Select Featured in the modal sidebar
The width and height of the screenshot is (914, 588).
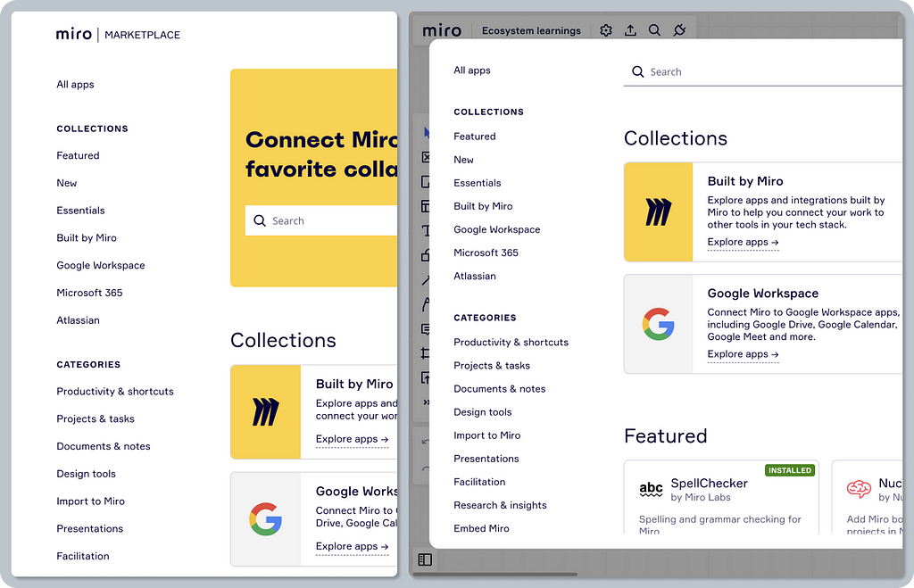475,137
